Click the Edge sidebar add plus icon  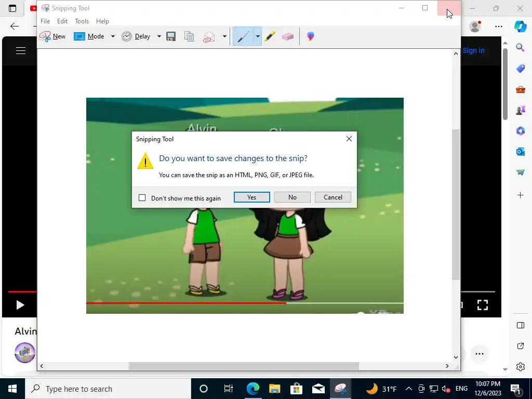(520, 195)
